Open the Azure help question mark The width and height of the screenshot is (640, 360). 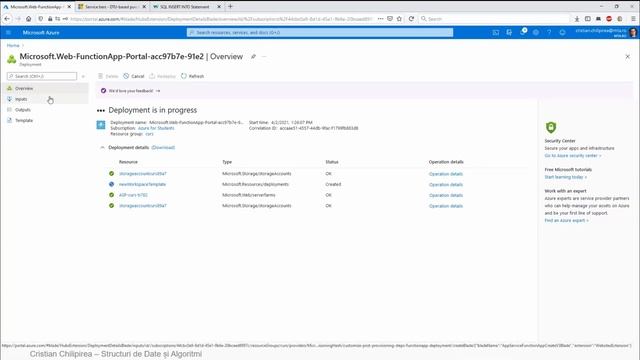tap(549, 32)
